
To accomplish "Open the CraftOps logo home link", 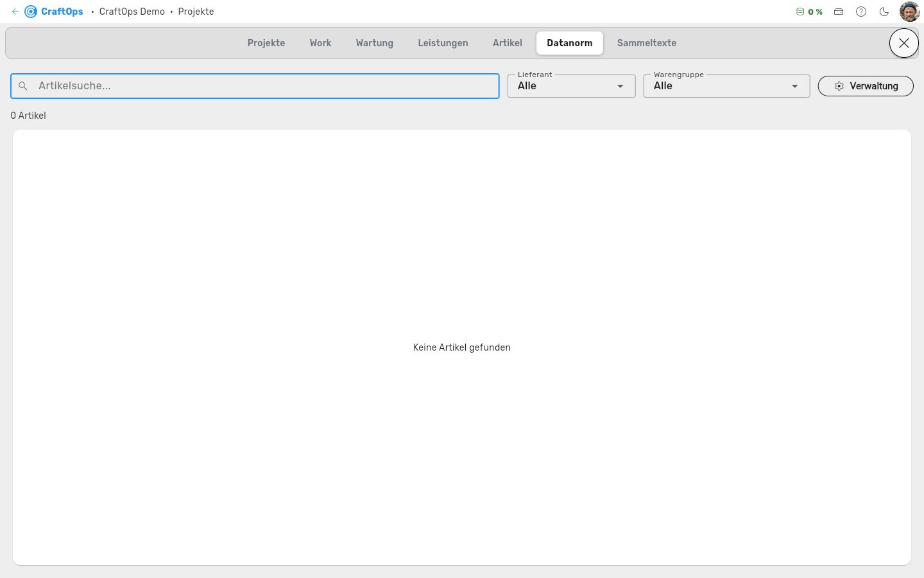I will click(x=54, y=12).
